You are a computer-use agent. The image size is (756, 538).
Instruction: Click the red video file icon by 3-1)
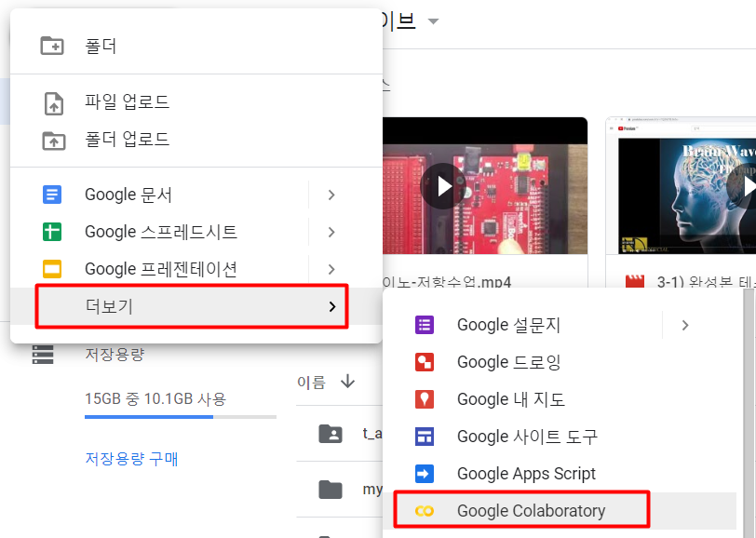click(x=635, y=281)
